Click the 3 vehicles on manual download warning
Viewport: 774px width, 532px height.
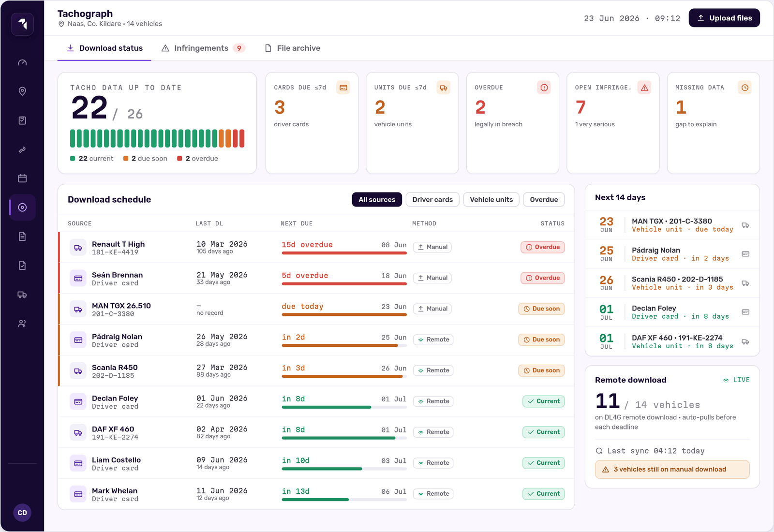point(672,470)
